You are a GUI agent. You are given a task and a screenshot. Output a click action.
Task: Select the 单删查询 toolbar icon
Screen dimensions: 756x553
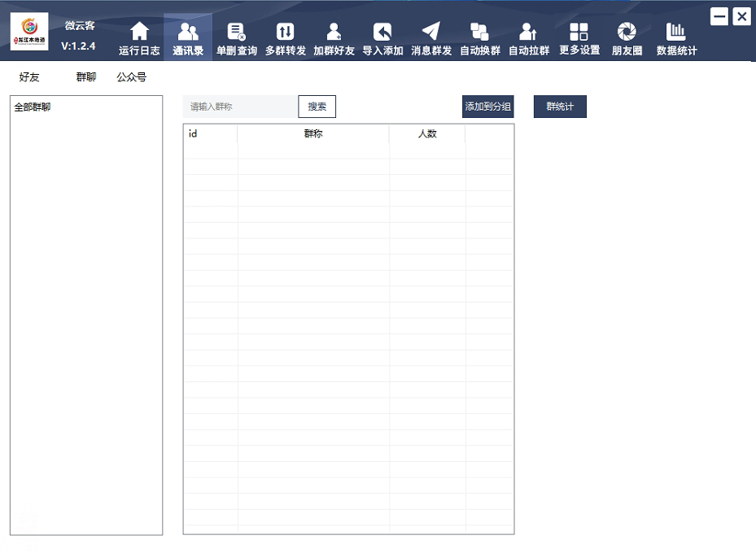pyautogui.click(x=237, y=33)
